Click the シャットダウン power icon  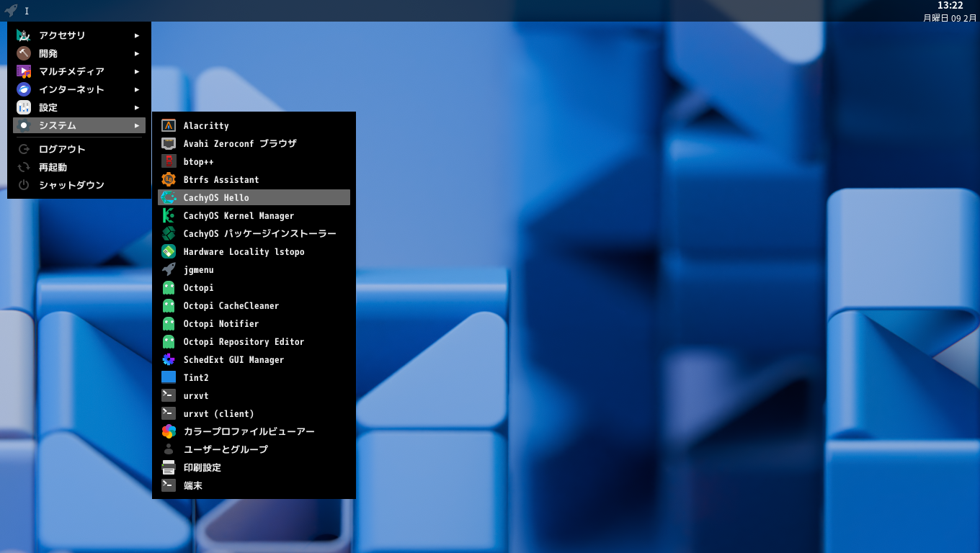pyautogui.click(x=24, y=185)
